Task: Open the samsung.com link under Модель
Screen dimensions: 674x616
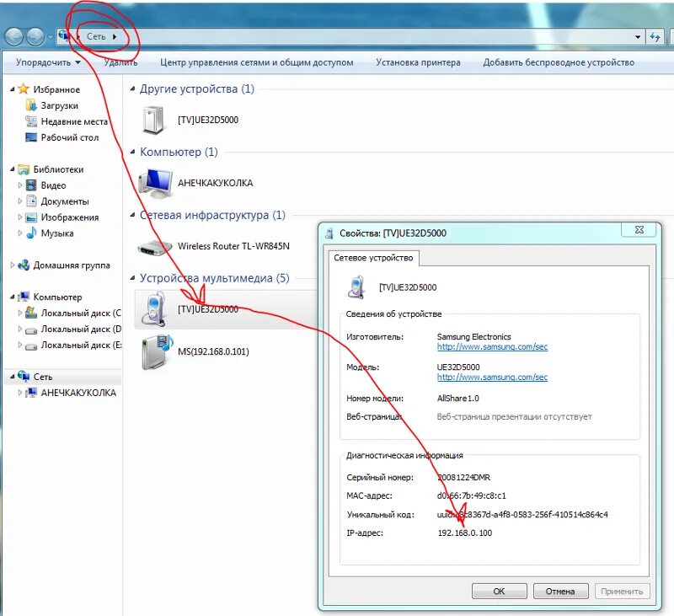Action: pos(492,377)
